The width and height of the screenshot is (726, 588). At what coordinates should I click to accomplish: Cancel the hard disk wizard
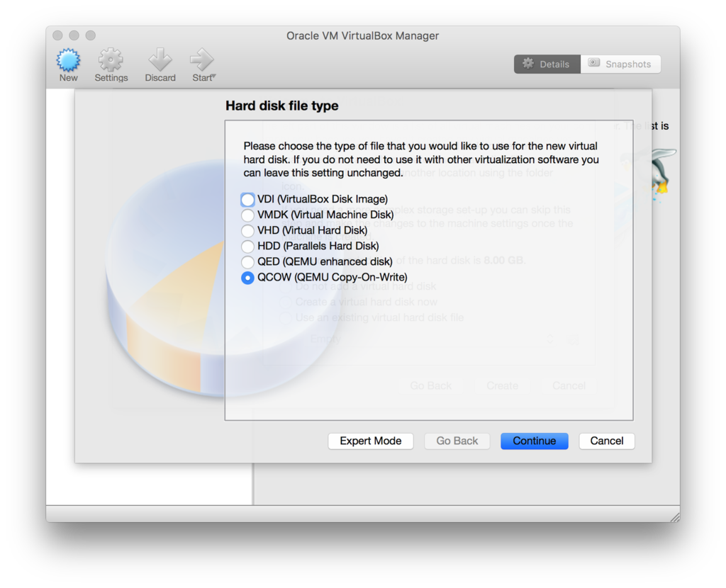click(607, 441)
